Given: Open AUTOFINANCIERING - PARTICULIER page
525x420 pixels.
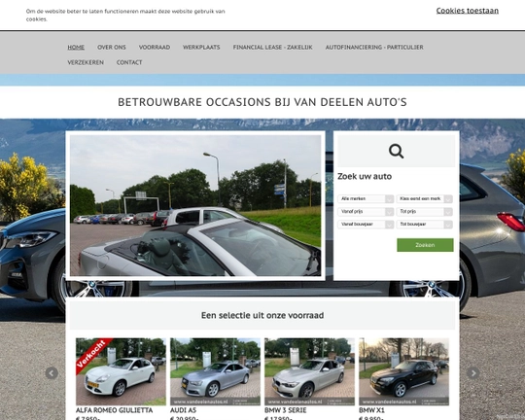Looking at the screenshot, I should pyautogui.click(x=374, y=48).
